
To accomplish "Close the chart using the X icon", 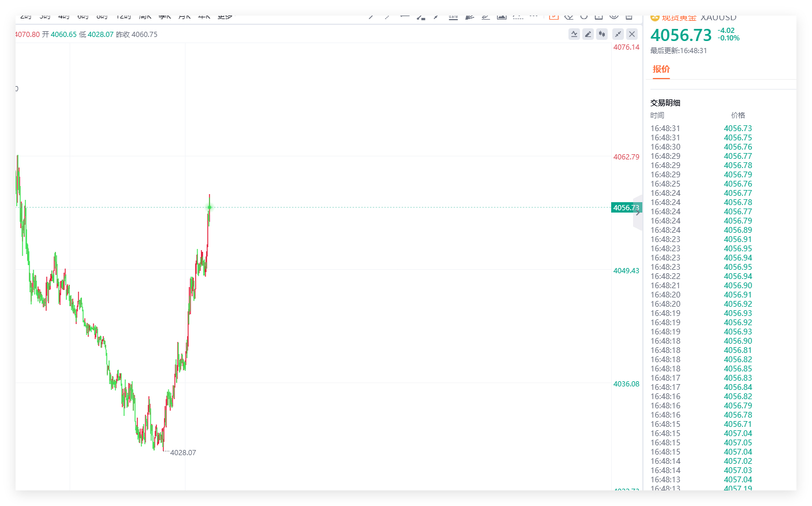I will coord(632,34).
